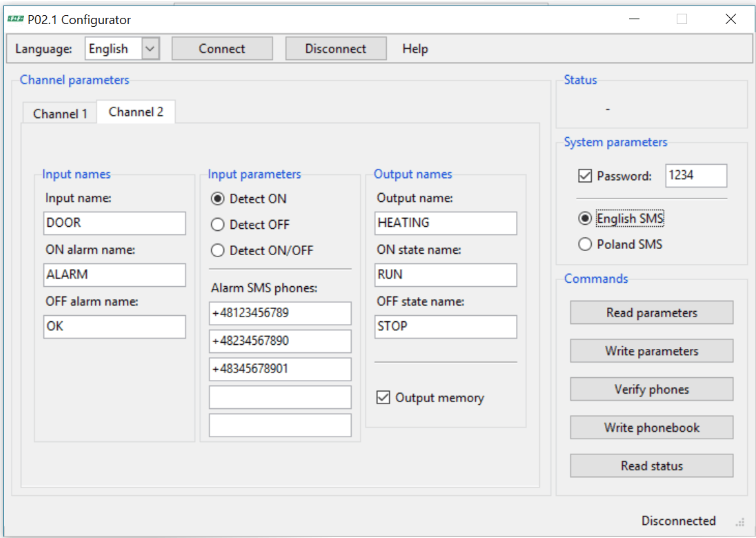
Task: Click the Read parameters button
Action: tap(652, 312)
